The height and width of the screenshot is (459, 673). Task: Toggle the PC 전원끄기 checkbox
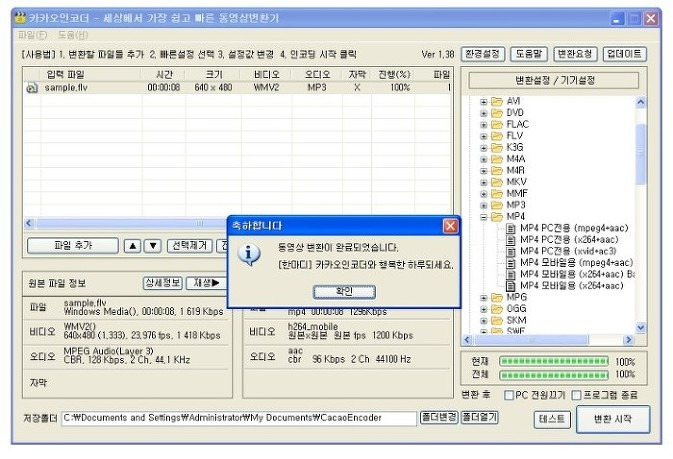[x=509, y=395]
